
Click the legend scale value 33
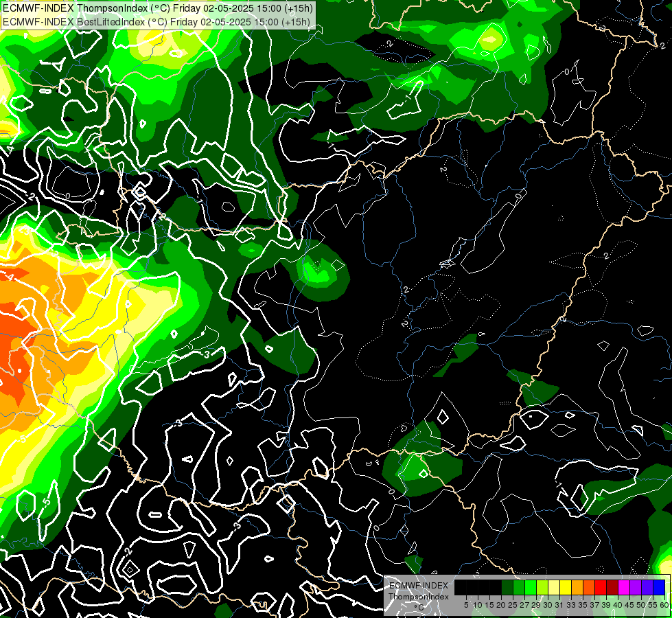[x=572, y=605]
